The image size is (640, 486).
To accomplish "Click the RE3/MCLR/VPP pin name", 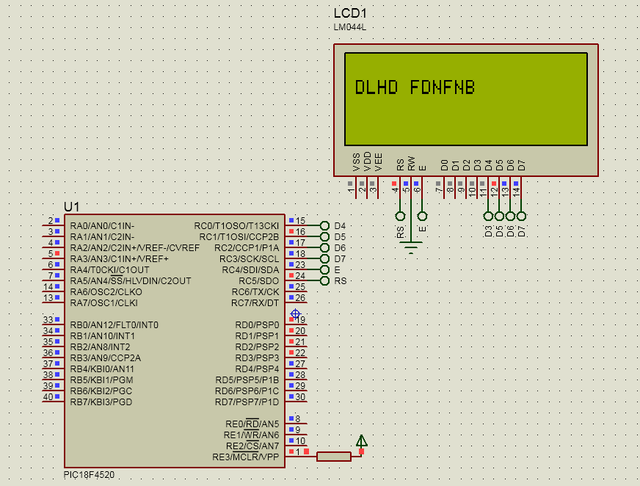I will [246, 457].
